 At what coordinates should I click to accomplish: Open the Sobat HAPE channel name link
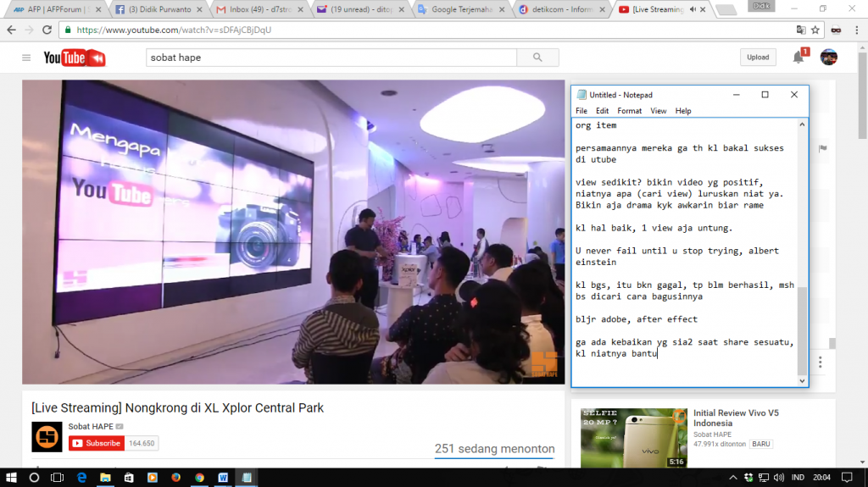click(x=91, y=426)
